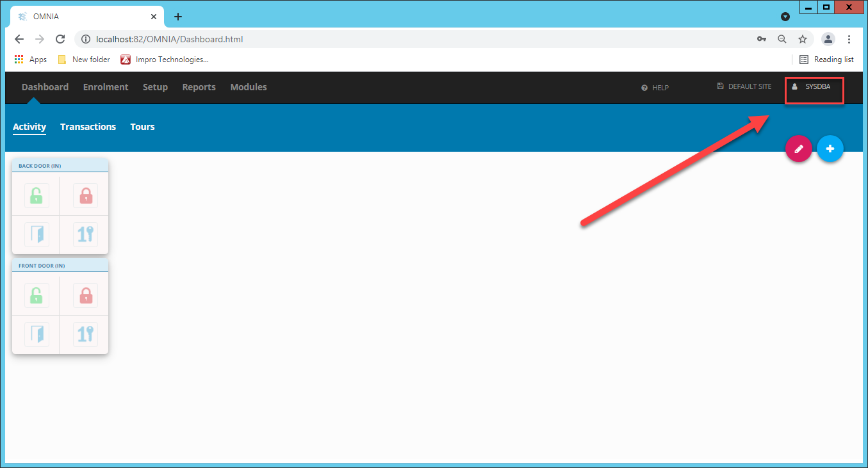The image size is (868, 468).
Task: Close the OMNIA browser tab
Action: (x=154, y=17)
